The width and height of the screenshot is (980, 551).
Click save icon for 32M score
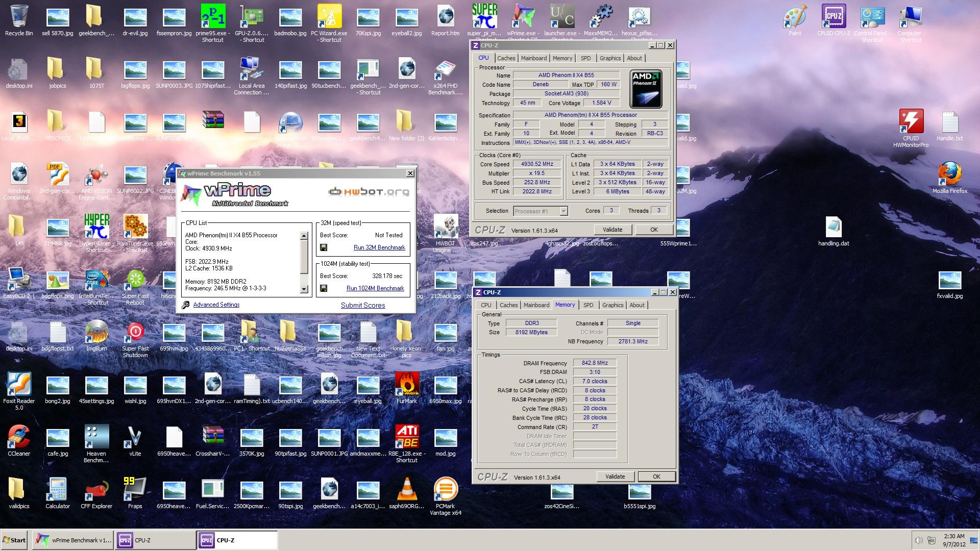coord(324,247)
